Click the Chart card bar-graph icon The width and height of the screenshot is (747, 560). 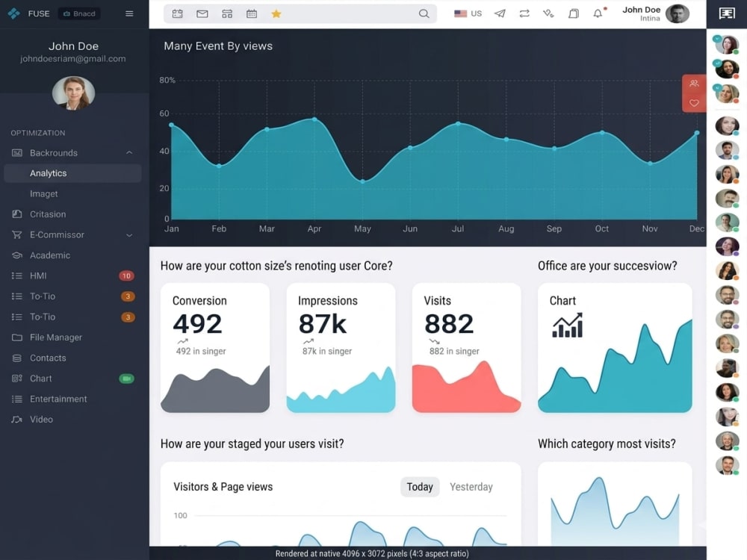coord(568,326)
